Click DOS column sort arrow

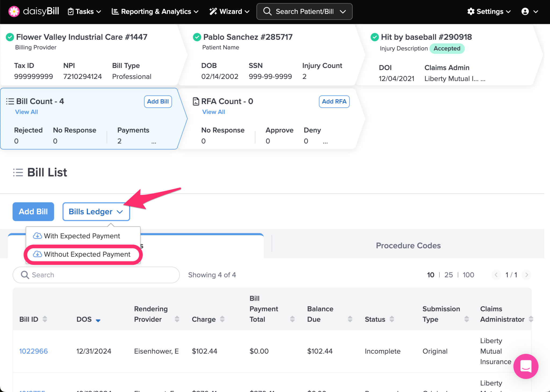coord(98,320)
